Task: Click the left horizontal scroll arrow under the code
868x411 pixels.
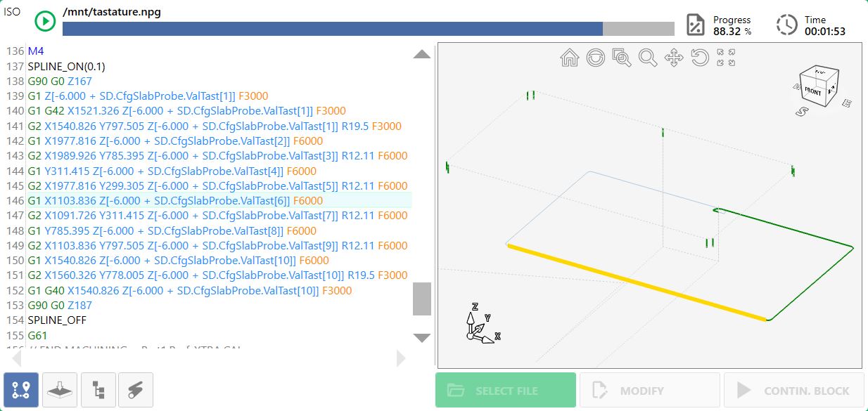Action: (17, 358)
